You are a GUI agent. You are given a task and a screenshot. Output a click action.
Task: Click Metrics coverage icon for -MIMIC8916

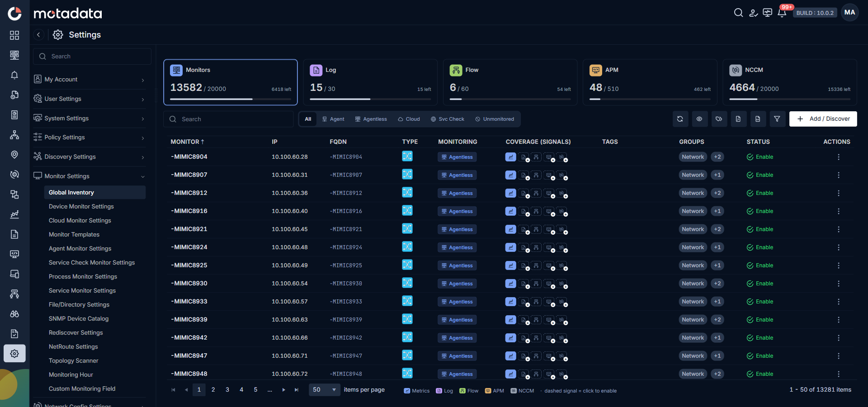coord(510,211)
